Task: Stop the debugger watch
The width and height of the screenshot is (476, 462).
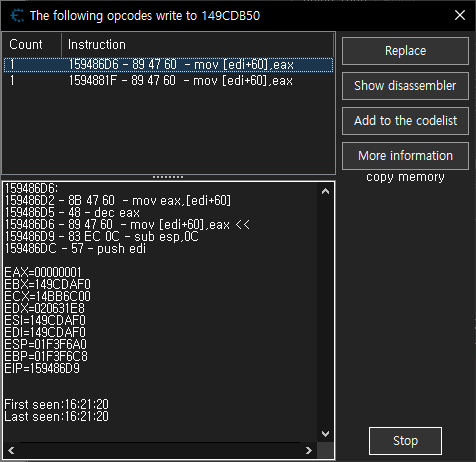Action: pyautogui.click(x=405, y=441)
